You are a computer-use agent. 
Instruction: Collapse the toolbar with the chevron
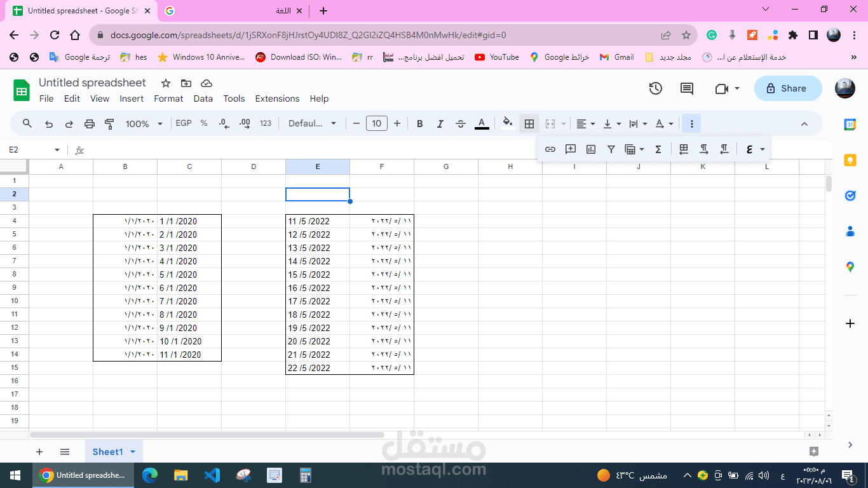[x=804, y=123]
